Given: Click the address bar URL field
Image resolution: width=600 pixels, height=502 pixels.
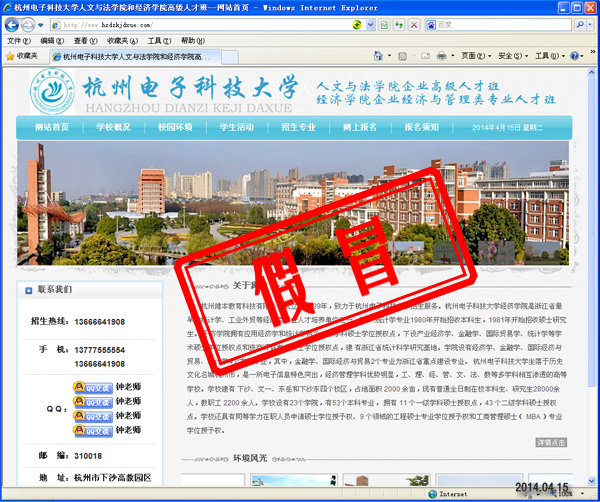Looking at the screenshot, I should (201, 25).
